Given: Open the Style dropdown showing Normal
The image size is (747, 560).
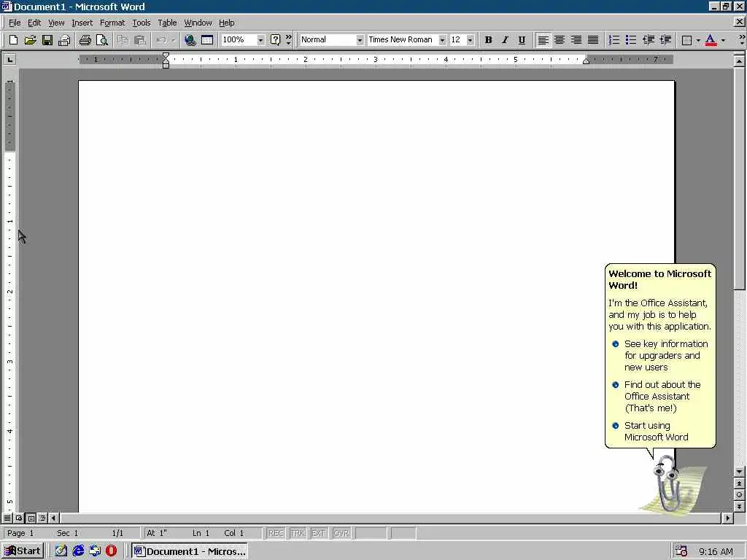Looking at the screenshot, I should coord(360,40).
